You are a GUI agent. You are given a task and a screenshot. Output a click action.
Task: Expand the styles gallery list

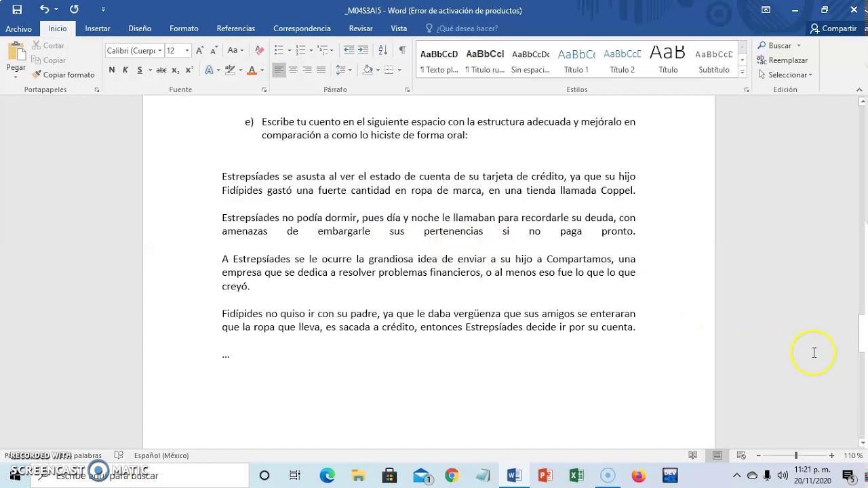coord(743,72)
